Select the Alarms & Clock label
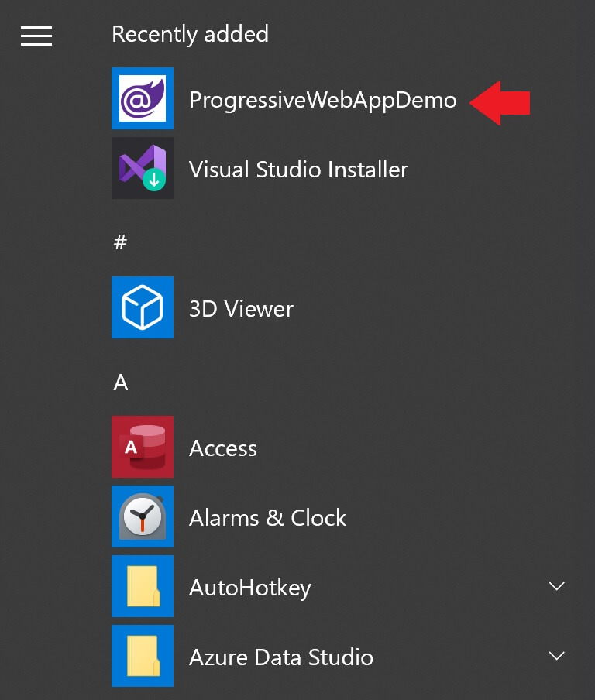The width and height of the screenshot is (595, 700). 267,518
